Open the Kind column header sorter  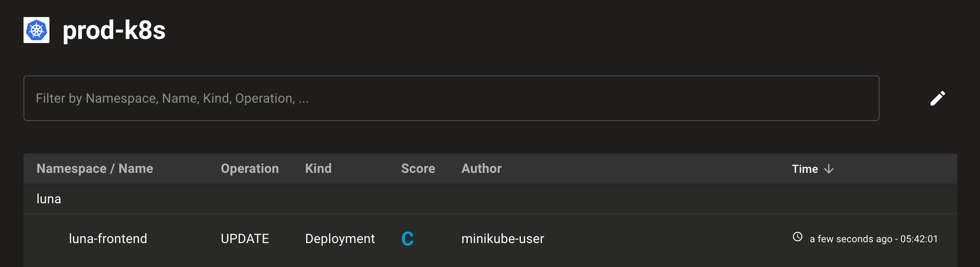pos(318,168)
